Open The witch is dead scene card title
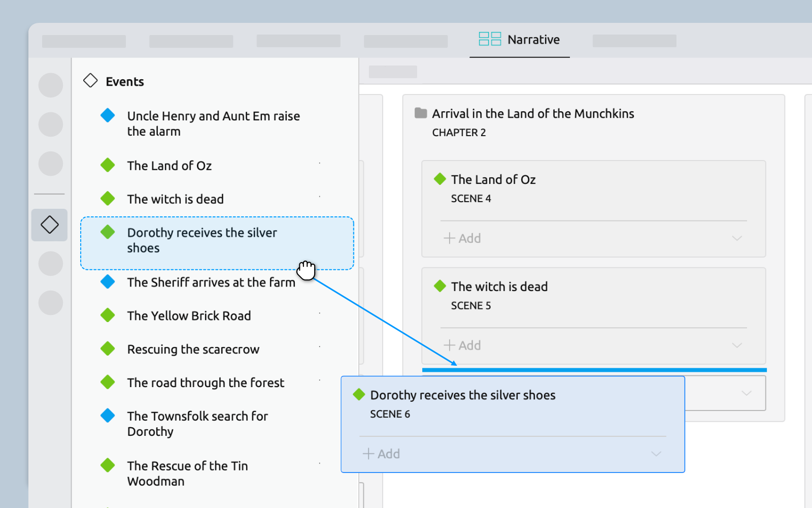 (x=499, y=287)
